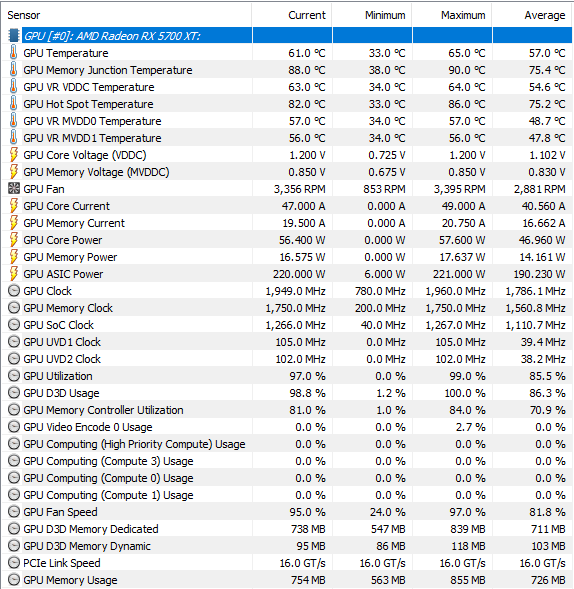Select GPU D3D Memory Dynamic label
Image resolution: width=574 pixels, height=589 pixels.
(x=87, y=546)
